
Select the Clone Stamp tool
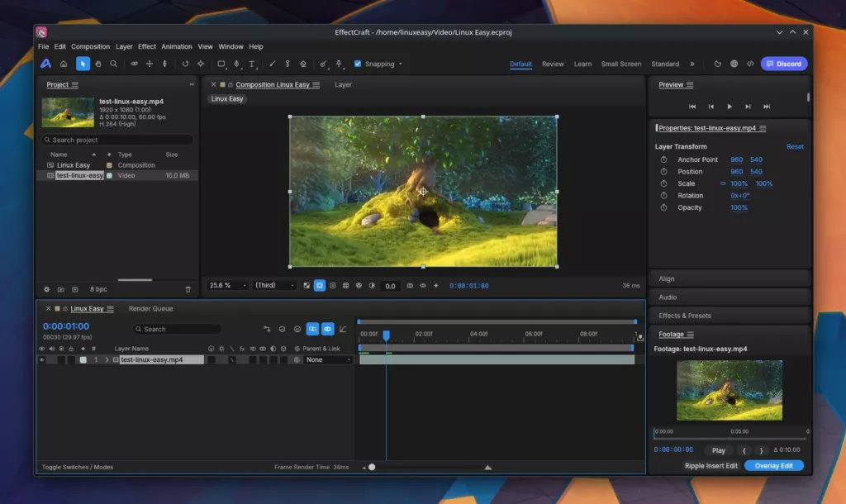tap(288, 64)
